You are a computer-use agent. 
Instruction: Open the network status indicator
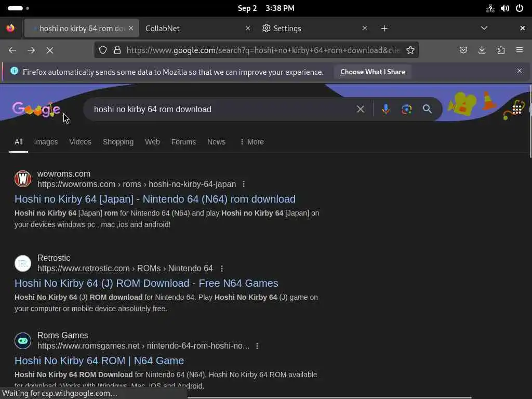click(490, 8)
